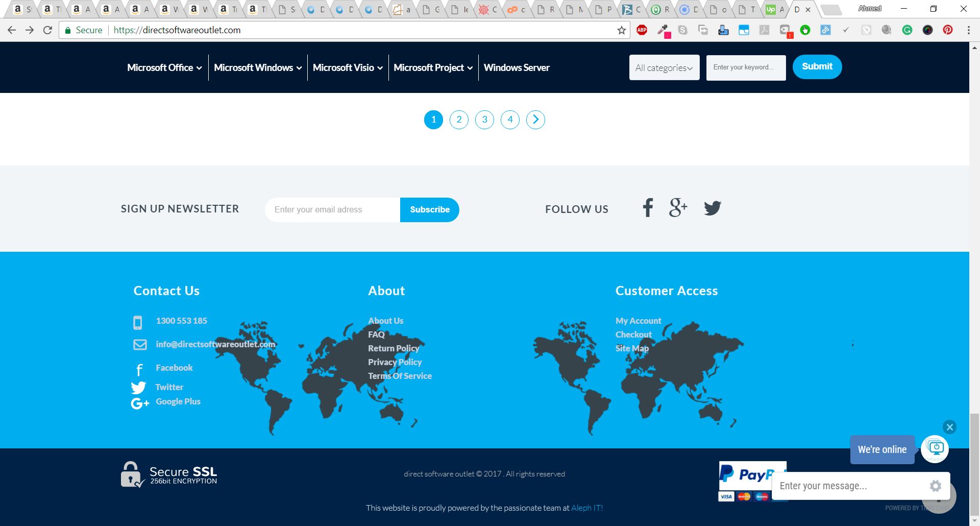Screen dimensions: 980x526
Task: Expand the Microsoft Visio menu
Action: pyautogui.click(x=348, y=67)
